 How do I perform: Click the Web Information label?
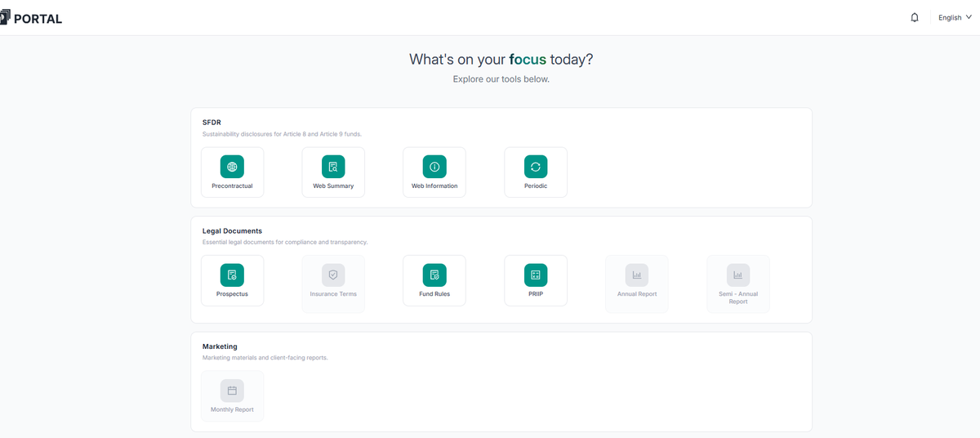point(434,185)
